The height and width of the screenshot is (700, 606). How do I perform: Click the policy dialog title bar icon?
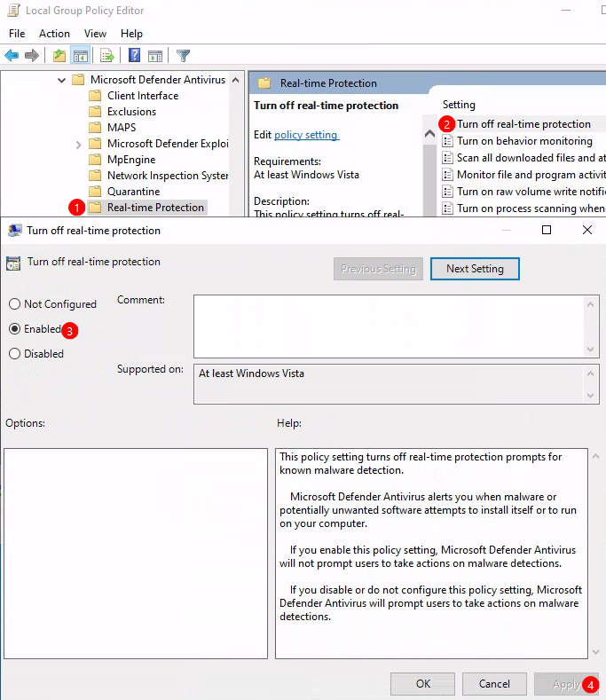click(15, 231)
